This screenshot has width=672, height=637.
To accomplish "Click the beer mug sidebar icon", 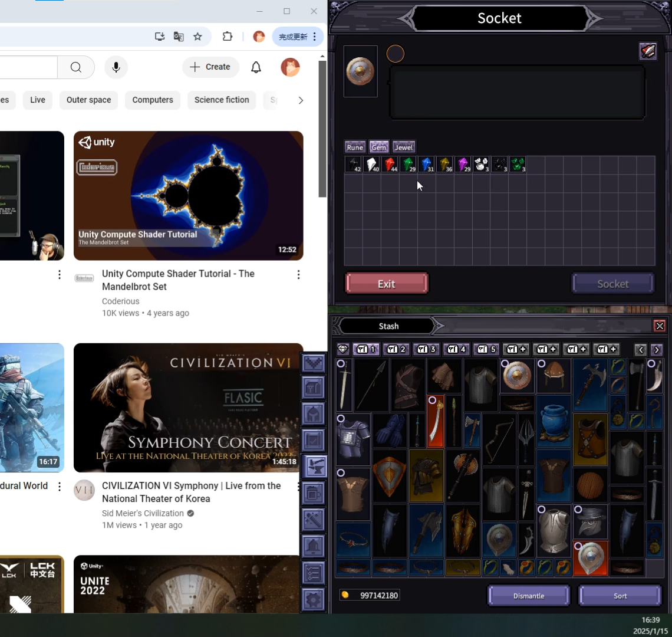I will [x=314, y=493].
